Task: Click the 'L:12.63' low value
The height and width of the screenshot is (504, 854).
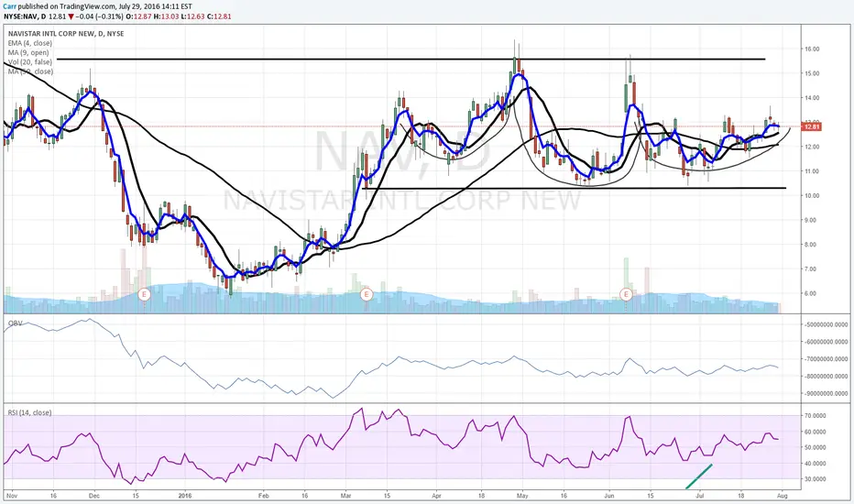Action: click(192, 16)
